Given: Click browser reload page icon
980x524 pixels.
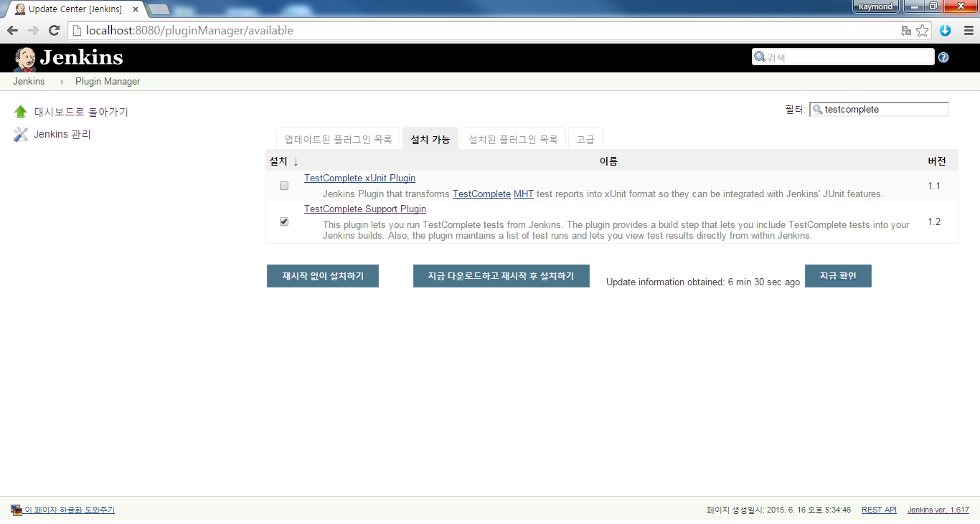Looking at the screenshot, I should click(x=54, y=30).
